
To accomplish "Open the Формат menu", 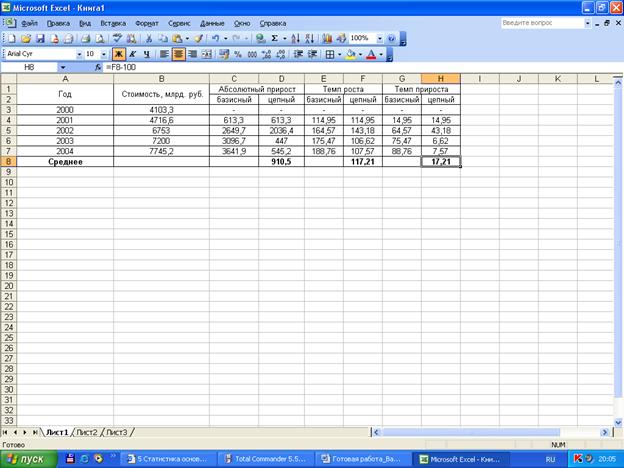I will 146,22.
